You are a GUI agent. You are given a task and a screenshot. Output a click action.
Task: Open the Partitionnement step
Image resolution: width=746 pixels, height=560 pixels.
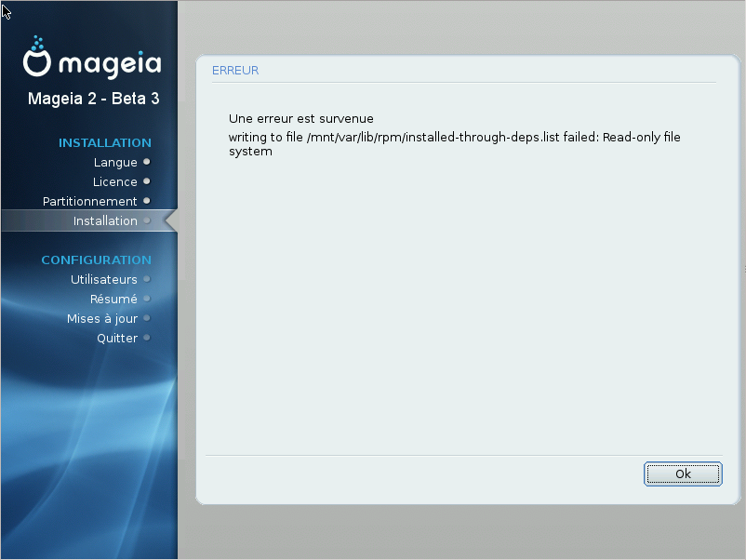pos(89,201)
